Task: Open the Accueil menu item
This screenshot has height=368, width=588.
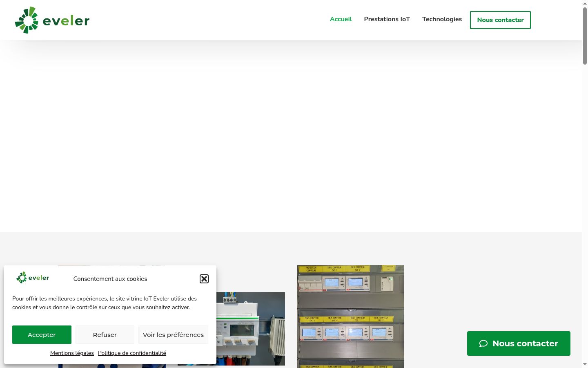Action: (341, 19)
